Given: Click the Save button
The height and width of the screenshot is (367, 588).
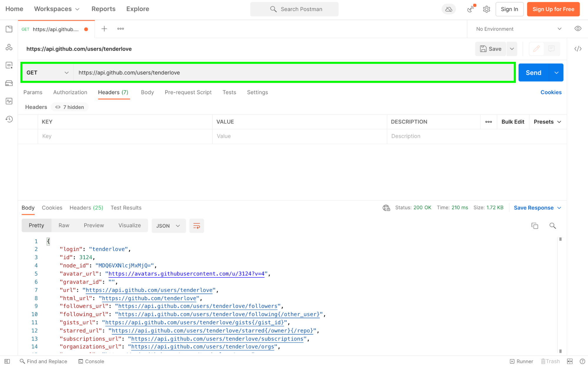Looking at the screenshot, I should [x=490, y=49].
